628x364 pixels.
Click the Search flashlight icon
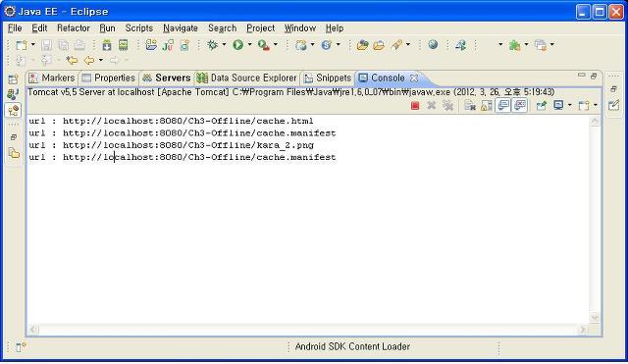pos(396,45)
